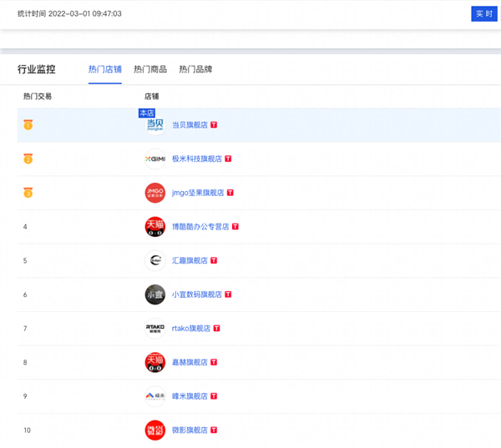Click the rank 2 medal icon
The width and height of the screenshot is (501, 448).
[28, 159]
